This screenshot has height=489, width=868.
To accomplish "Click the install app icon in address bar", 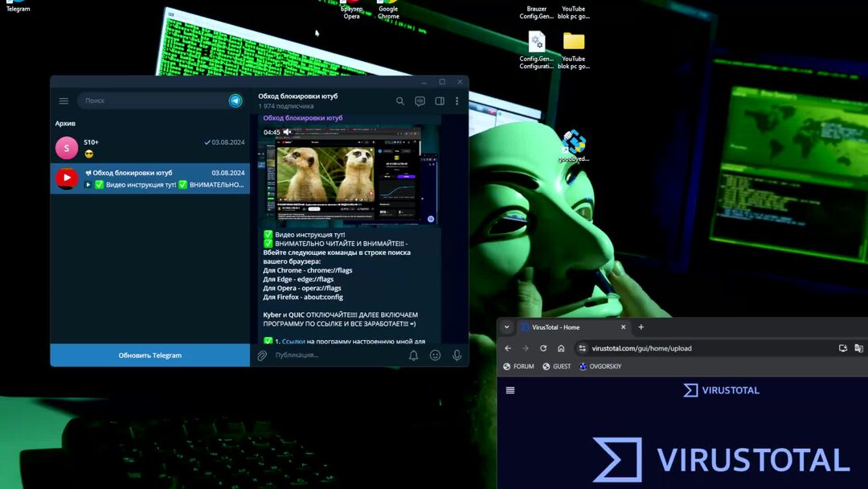I will (842, 348).
